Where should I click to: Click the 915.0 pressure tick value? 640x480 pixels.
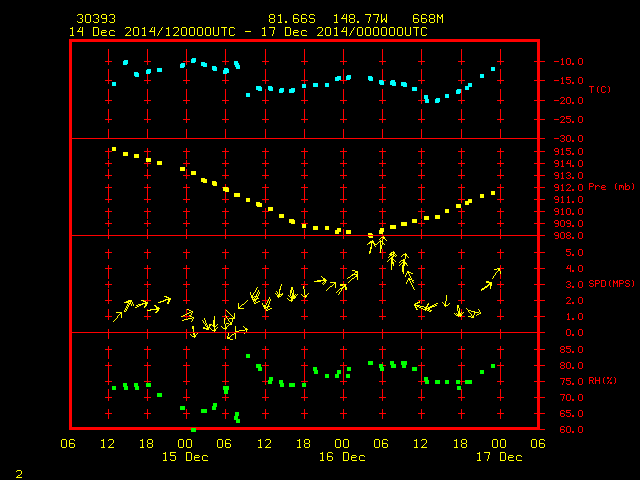568,151
